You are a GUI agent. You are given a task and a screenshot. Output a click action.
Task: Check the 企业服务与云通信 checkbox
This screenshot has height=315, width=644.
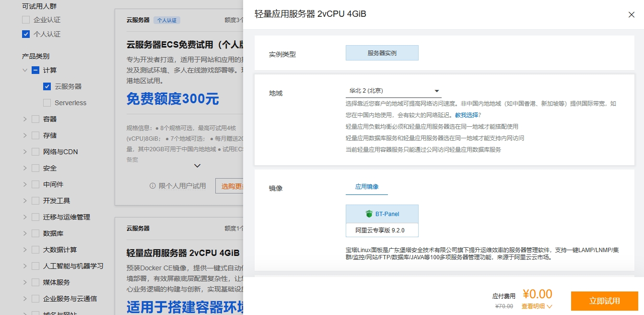(x=35, y=299)
